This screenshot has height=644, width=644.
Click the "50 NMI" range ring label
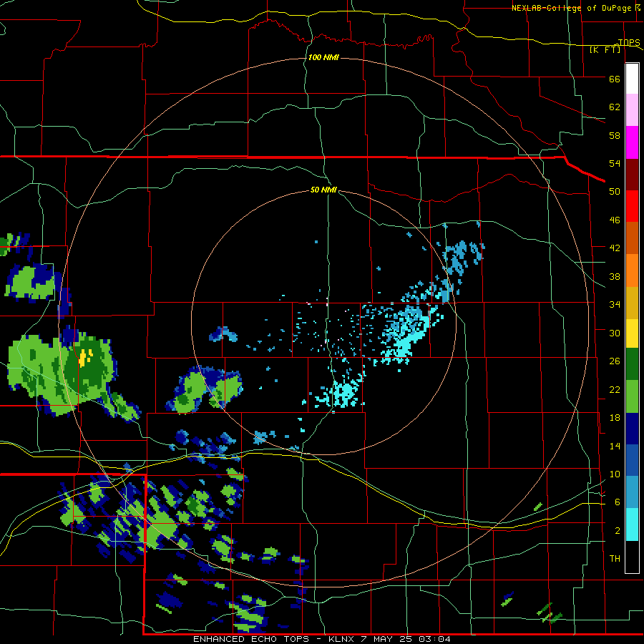tap(323, 190)
